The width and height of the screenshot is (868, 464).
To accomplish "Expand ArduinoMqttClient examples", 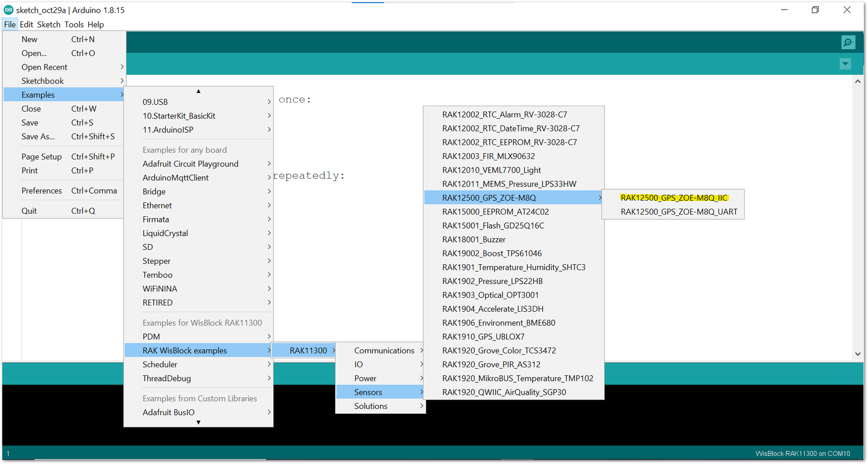I will pyautogui.click(x=198, y=178).
